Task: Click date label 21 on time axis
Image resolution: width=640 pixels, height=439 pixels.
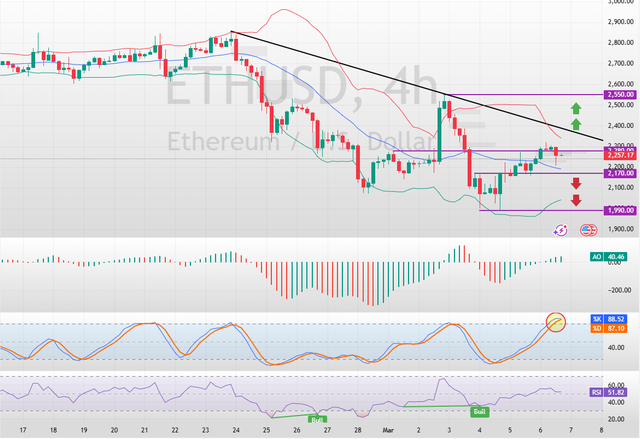Action: [x=144, y=430]
